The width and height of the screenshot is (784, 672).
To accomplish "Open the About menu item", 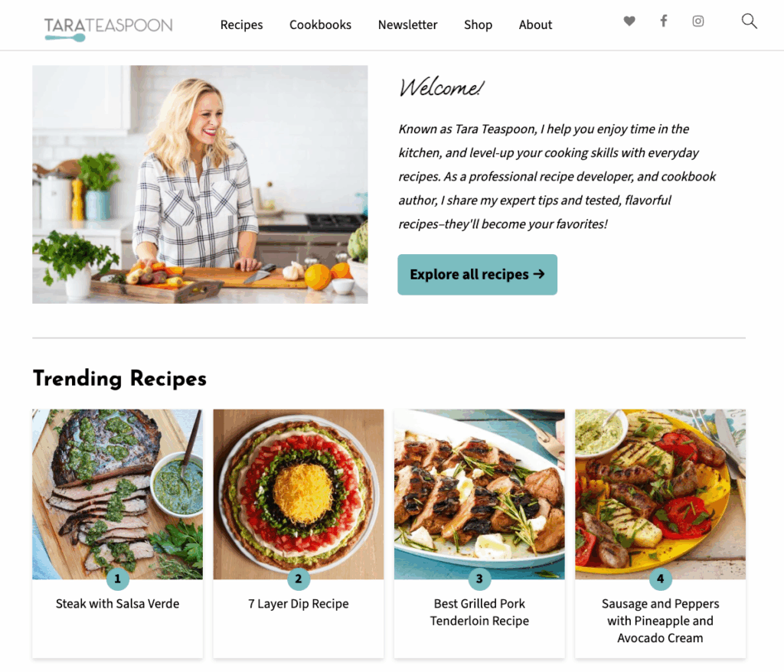I will tap(535, 24).
